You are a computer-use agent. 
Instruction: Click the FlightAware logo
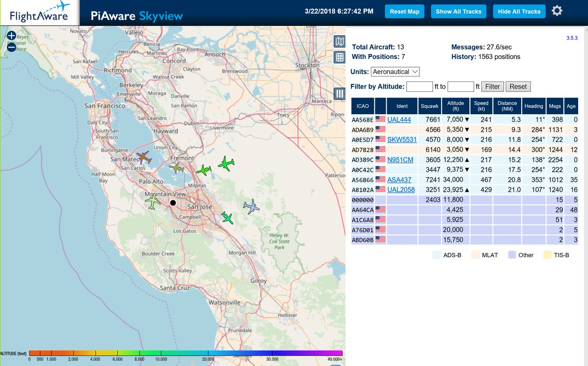(x=39, y=13)
